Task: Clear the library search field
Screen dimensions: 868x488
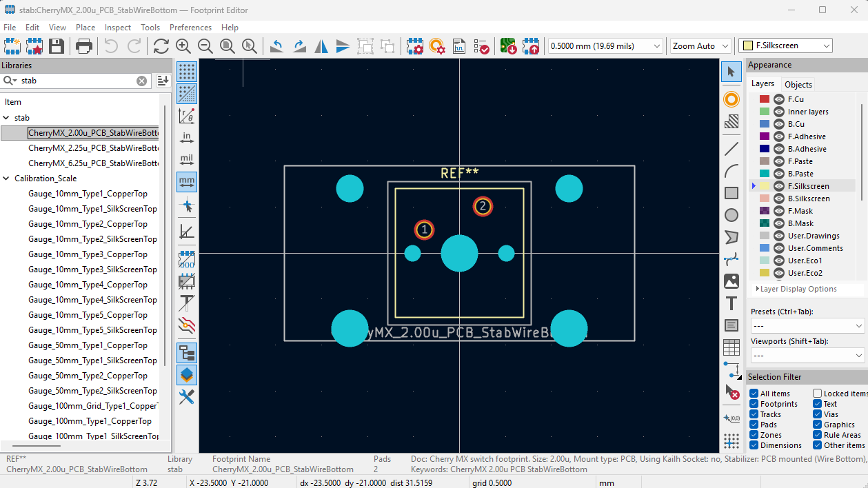Action: click(141, 81)
